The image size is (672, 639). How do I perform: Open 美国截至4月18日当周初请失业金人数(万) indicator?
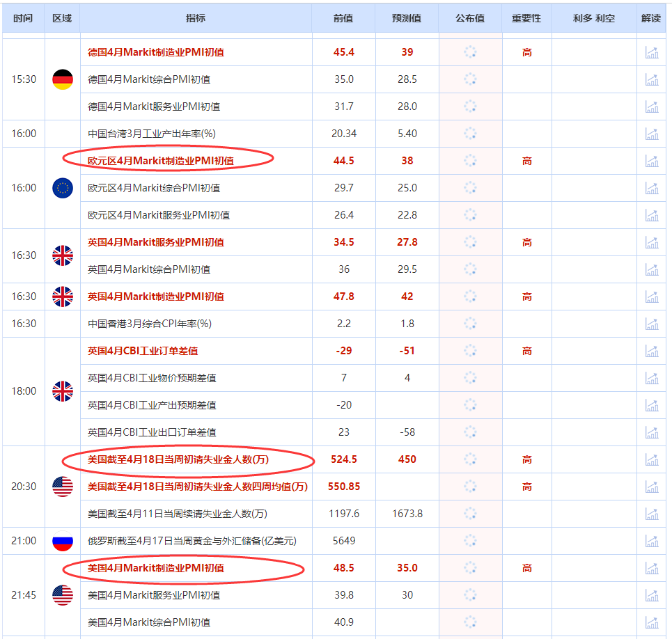point(178,459)
